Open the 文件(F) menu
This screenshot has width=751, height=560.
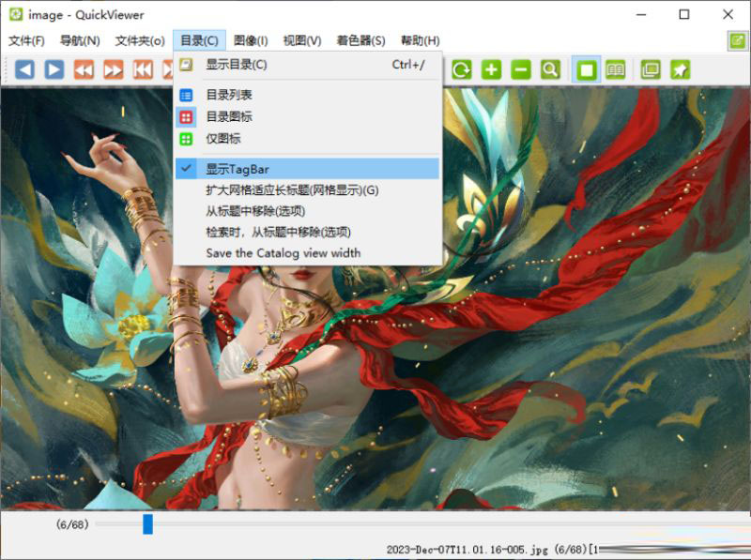point(27,40)
